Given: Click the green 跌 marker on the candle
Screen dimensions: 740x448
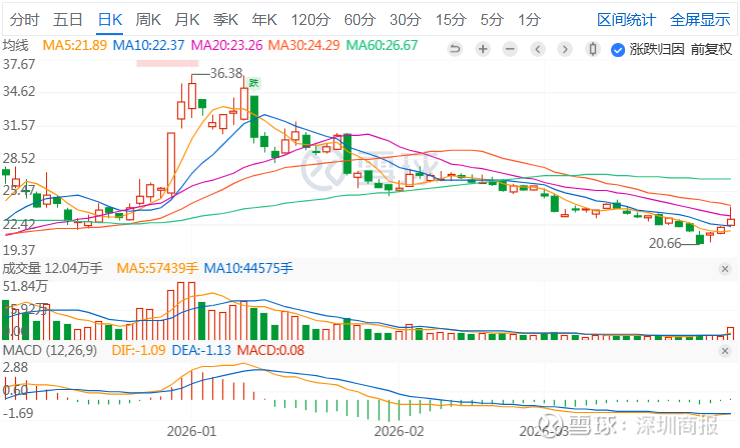Looking at the screenshot, I should click(x=254, y=83).
